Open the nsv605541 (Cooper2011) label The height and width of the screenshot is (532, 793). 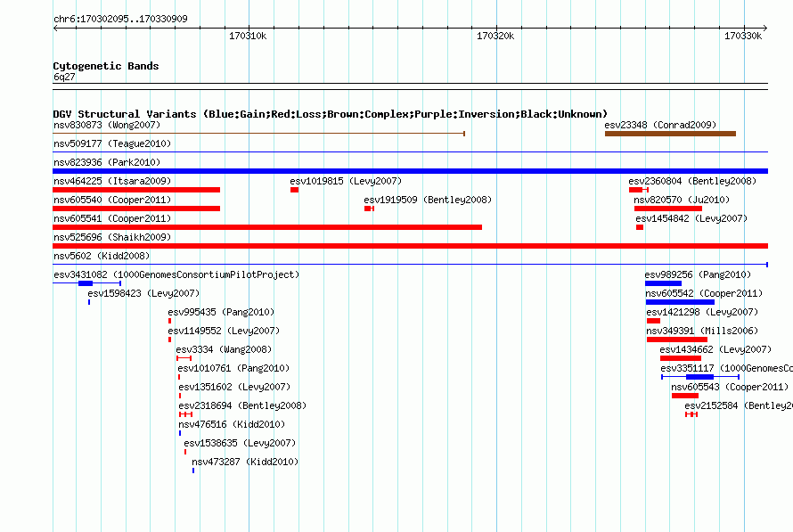pyautogui.click(x=112, y=218)
